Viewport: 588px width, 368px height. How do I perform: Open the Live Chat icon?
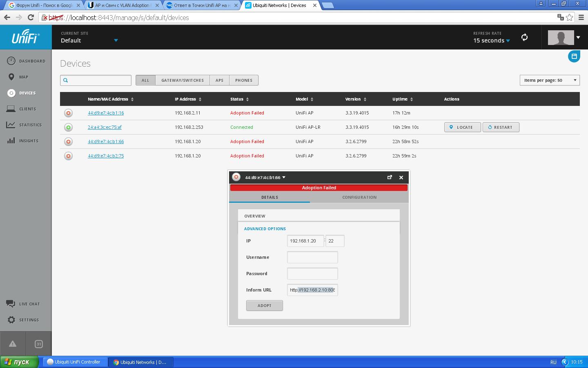click(x=11, y=304)
